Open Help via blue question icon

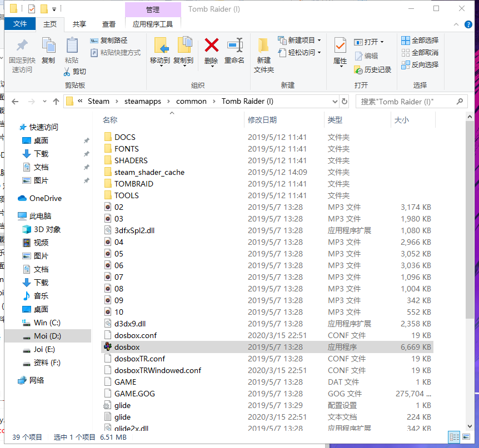[468, 24]
